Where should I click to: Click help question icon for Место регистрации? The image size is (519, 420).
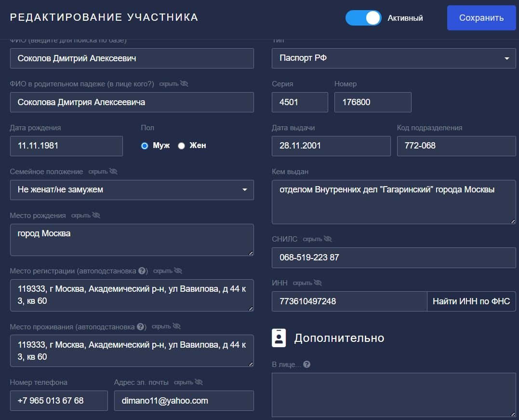[x=142, y=271]
